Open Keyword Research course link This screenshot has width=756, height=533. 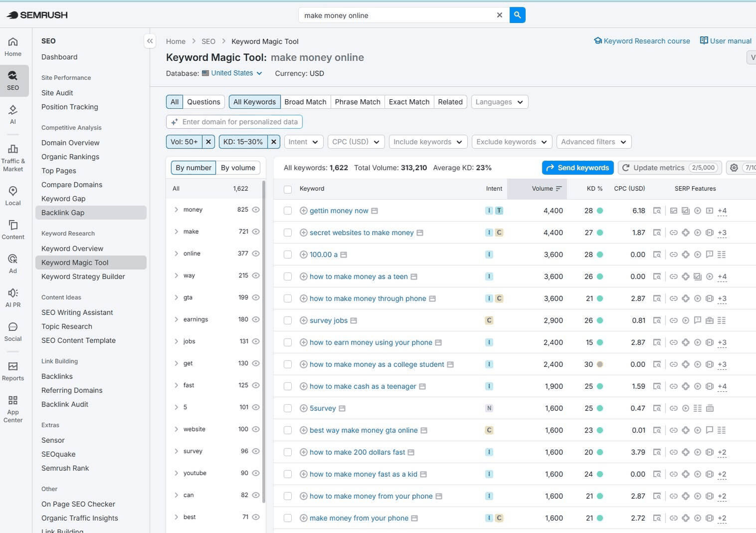click(x=641, y=41)
